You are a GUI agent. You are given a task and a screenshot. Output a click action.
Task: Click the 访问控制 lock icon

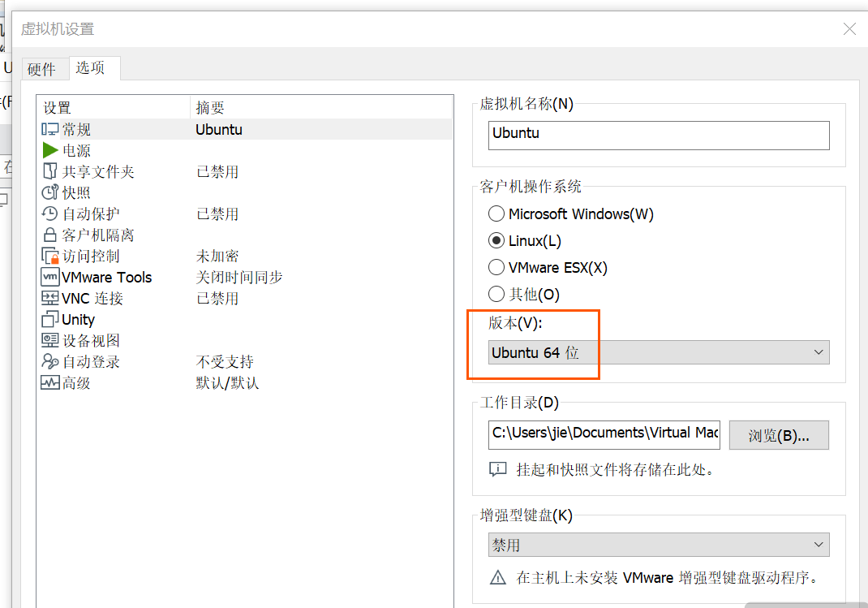[49, 256]
